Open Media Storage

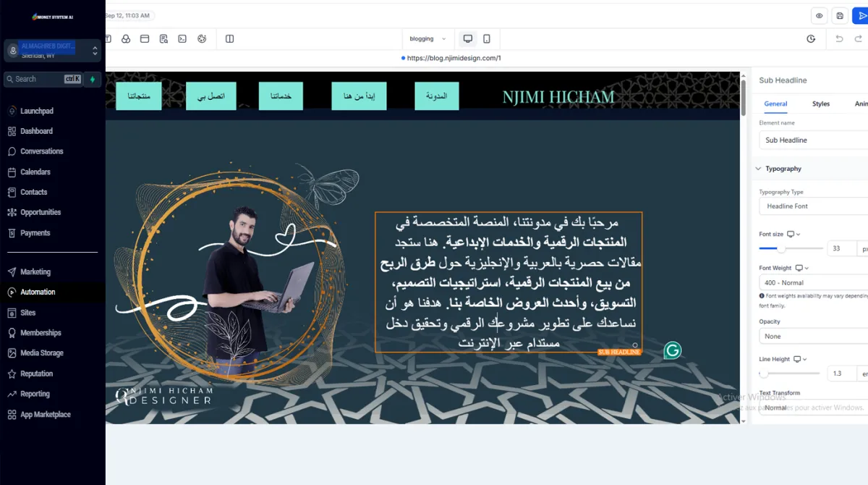tap(42, 353)
